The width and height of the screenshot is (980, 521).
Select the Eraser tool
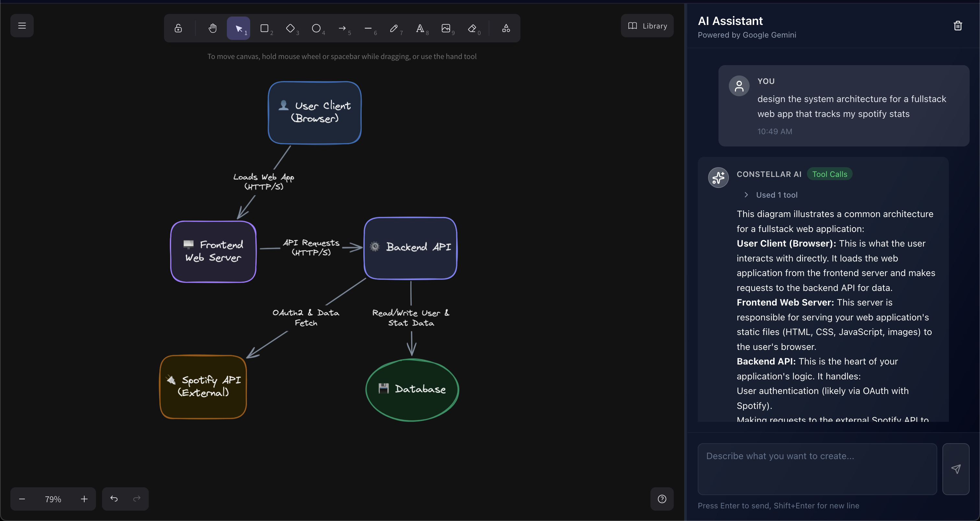click(472, 28)
